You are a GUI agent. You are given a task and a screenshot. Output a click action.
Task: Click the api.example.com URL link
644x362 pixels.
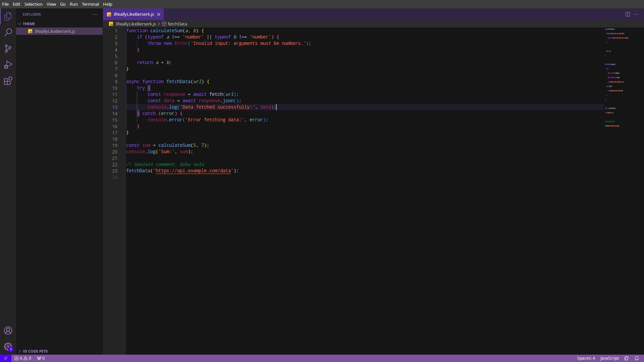click(x=193, y=171)
